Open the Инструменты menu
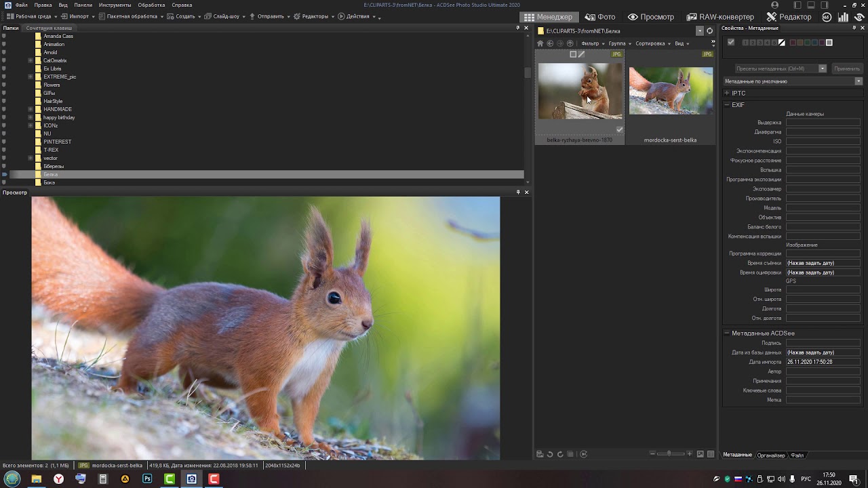868x488 pixels. (115, 5)
